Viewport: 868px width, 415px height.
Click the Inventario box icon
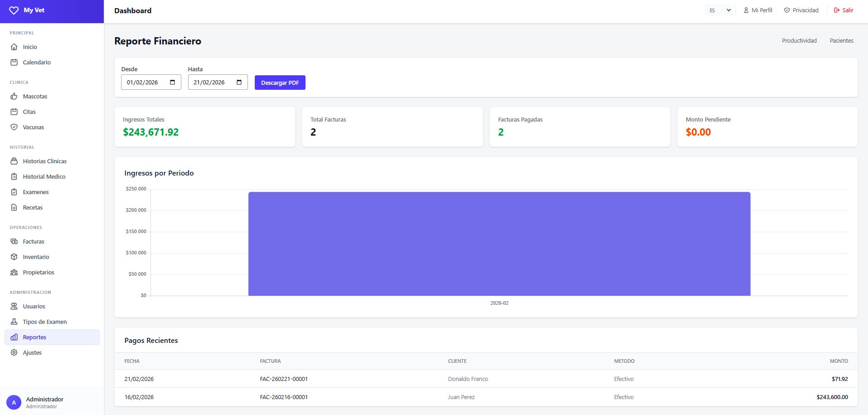click(14, 257)
